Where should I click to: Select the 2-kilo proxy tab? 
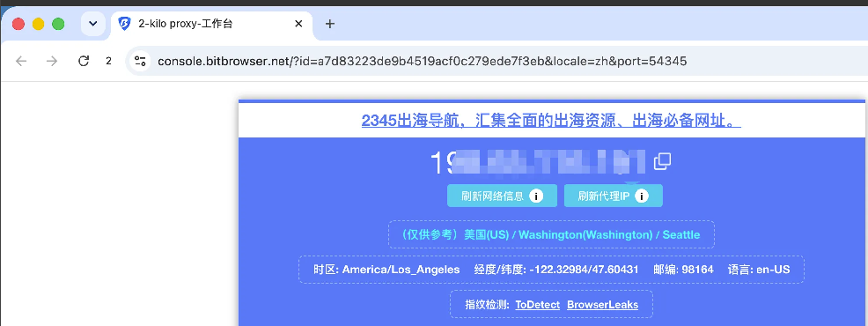click(x=212, y=24)
